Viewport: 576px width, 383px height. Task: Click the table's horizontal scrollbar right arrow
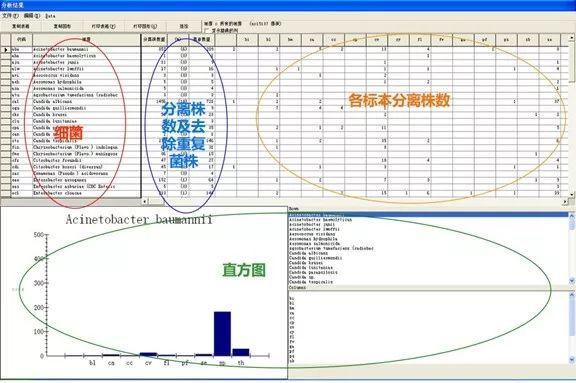pyautogui.click(x=565, y=202)
